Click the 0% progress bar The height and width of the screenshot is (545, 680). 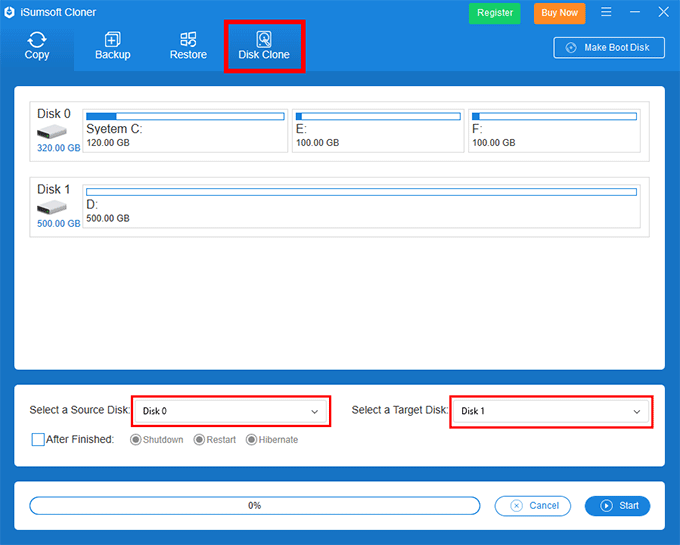[x=255, y=506]
